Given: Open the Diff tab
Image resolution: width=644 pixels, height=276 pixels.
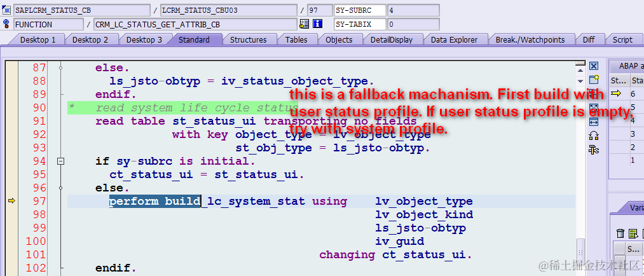Looking at the screenshot, I should [589, 40].
